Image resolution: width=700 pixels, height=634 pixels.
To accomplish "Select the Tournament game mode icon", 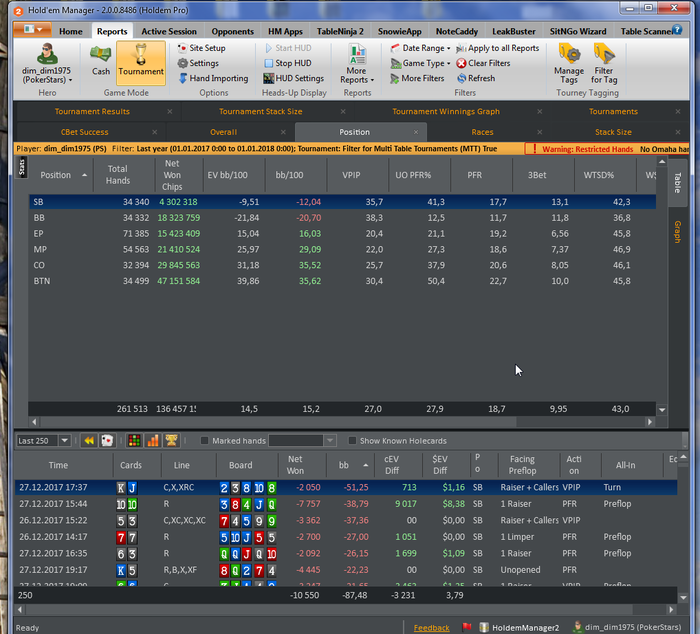I will pyautogui.click(x=141, y=63).
